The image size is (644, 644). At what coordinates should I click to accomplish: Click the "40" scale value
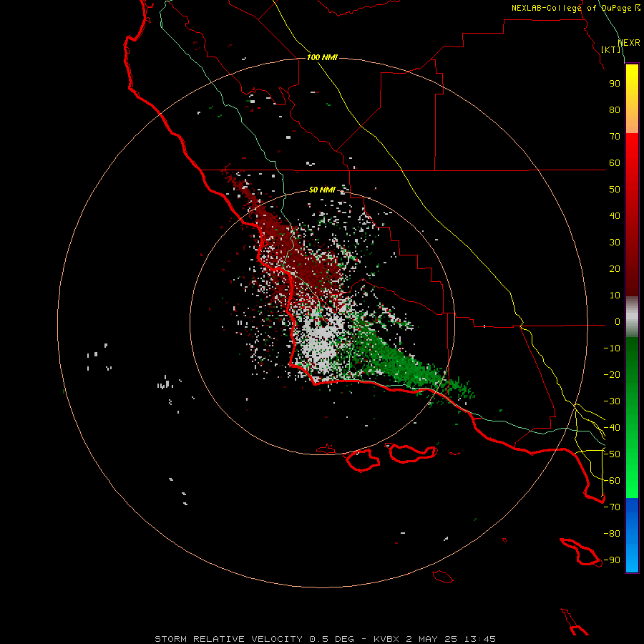coord(615,215)
